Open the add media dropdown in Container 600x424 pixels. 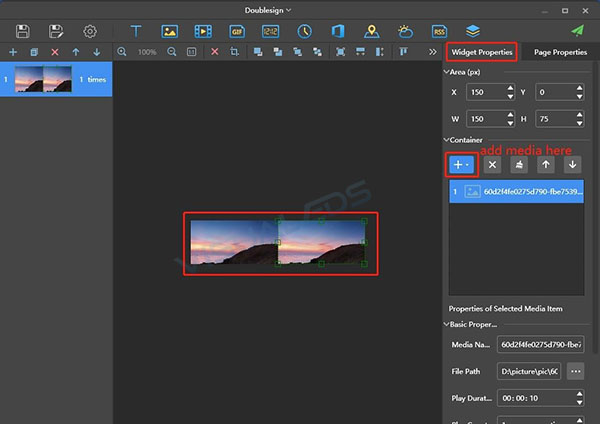click(461, 165)
